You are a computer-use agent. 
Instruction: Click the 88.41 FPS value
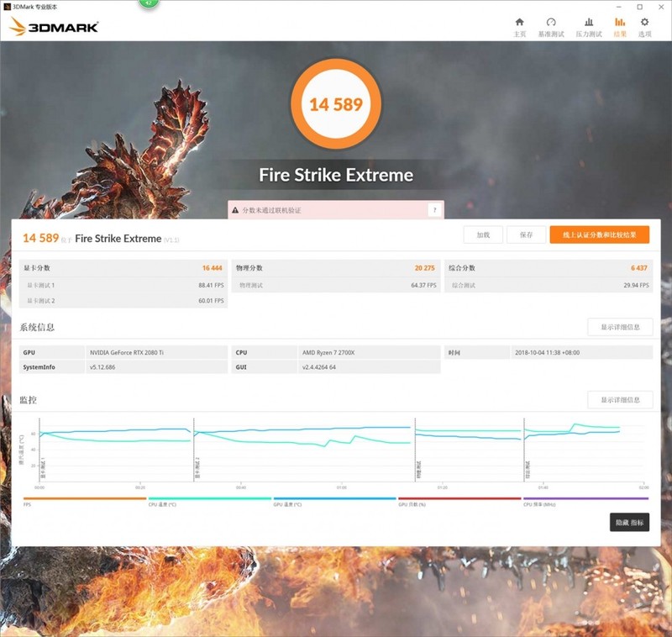tap(211, 285)
